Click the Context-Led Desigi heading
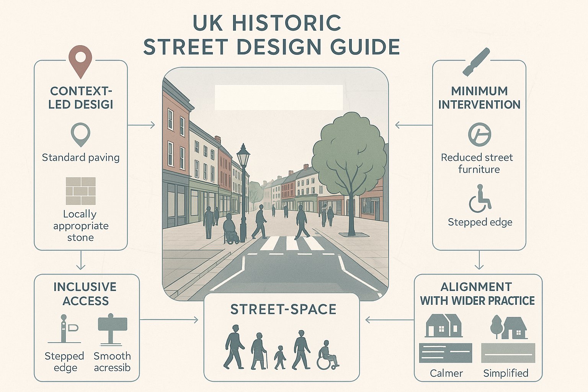Screen dimensions: 588x392 pos(81,98)
